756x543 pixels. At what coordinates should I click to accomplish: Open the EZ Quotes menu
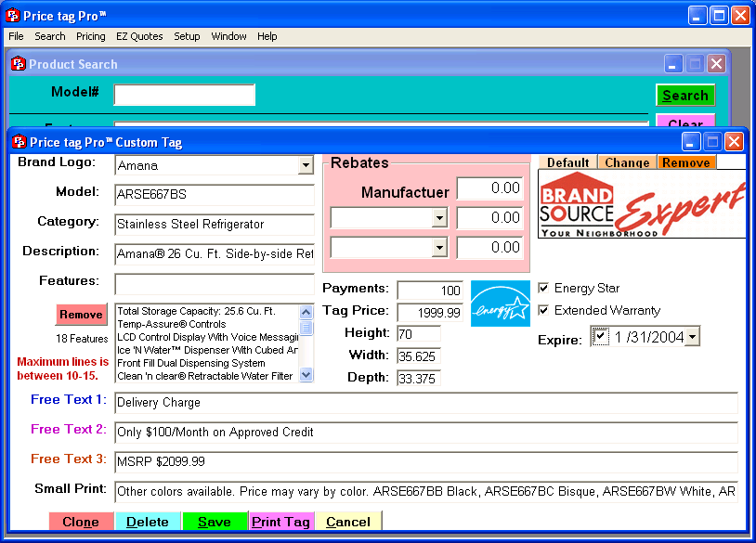pos(139,36)
